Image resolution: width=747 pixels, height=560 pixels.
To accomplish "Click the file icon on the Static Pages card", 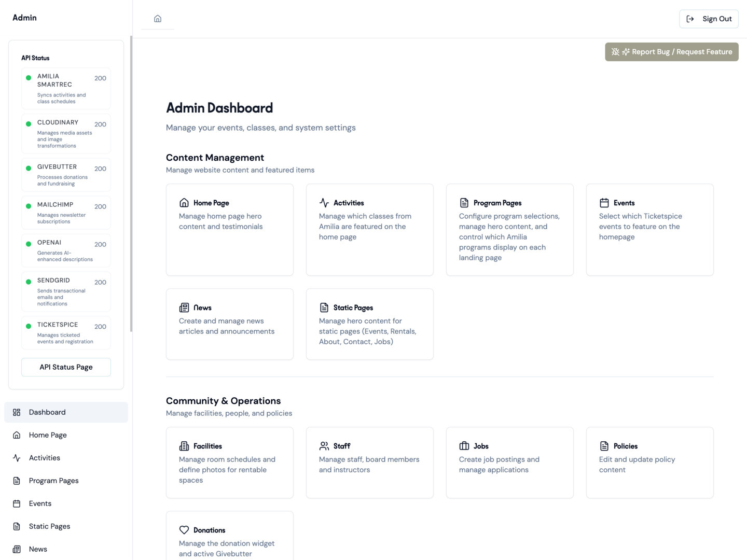I will (324, 307).
